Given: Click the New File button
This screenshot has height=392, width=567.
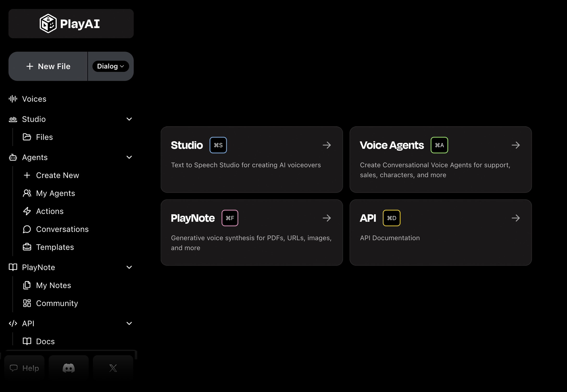Looking at the screenshot, I should 48,66.
